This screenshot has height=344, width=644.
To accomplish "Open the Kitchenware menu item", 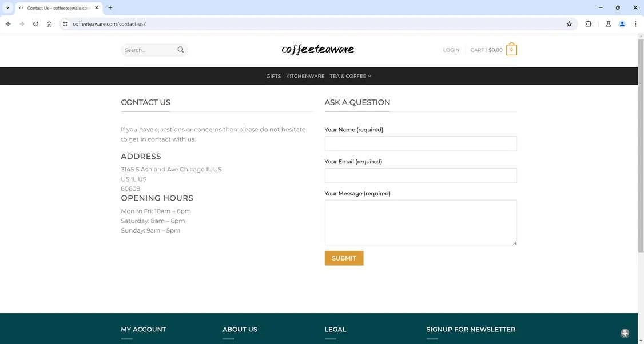I will 305,76.
